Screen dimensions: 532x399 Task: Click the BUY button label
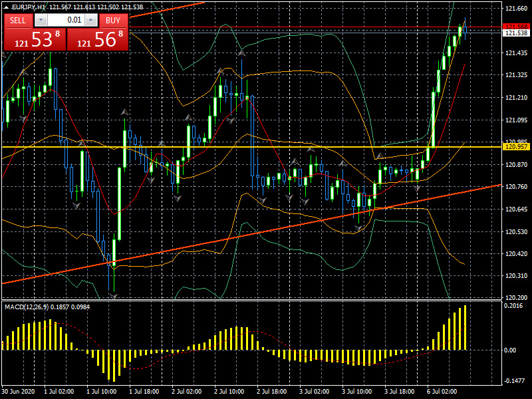pos(113,20)
